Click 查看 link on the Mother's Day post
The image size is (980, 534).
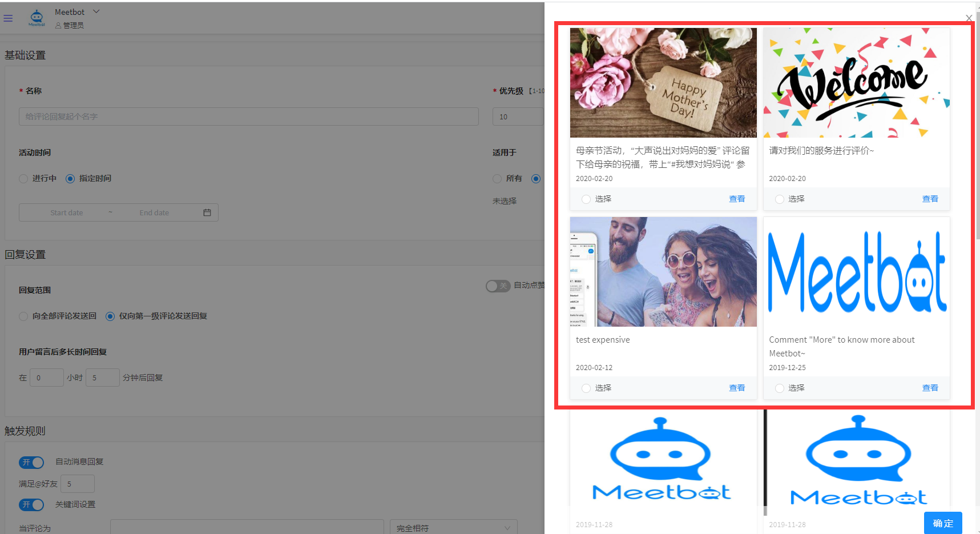737,199
